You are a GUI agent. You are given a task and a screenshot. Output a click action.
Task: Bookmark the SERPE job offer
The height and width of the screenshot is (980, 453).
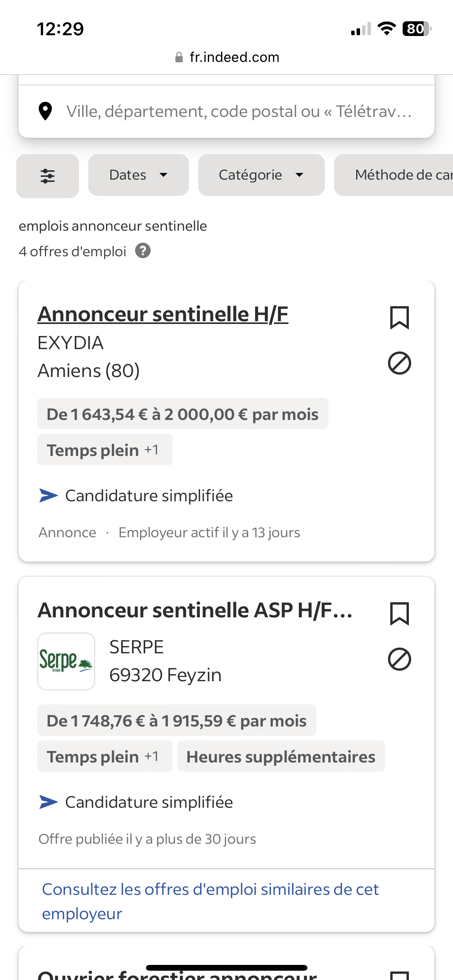pos(399,614)
